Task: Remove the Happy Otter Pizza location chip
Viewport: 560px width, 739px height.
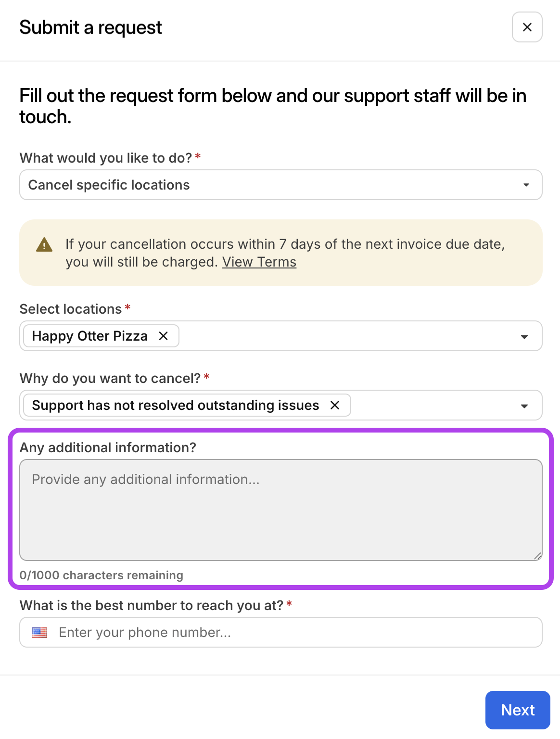Action: (x=164, y=336)
